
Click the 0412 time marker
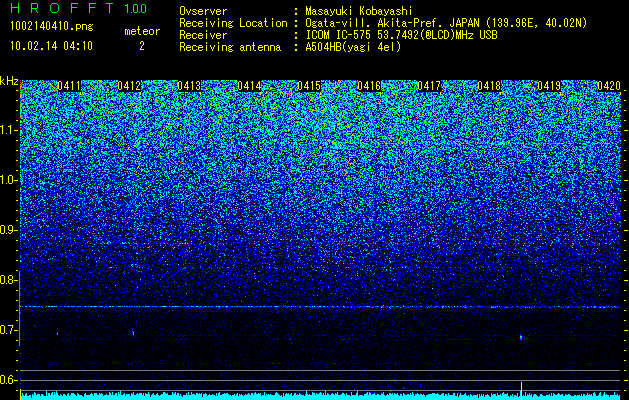[x=129, y=86]
